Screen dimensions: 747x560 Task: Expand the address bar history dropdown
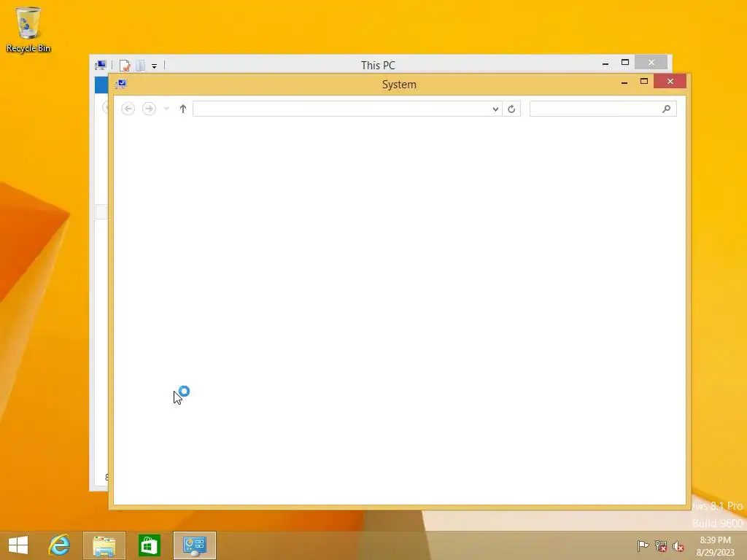click(x=495, y=109)
